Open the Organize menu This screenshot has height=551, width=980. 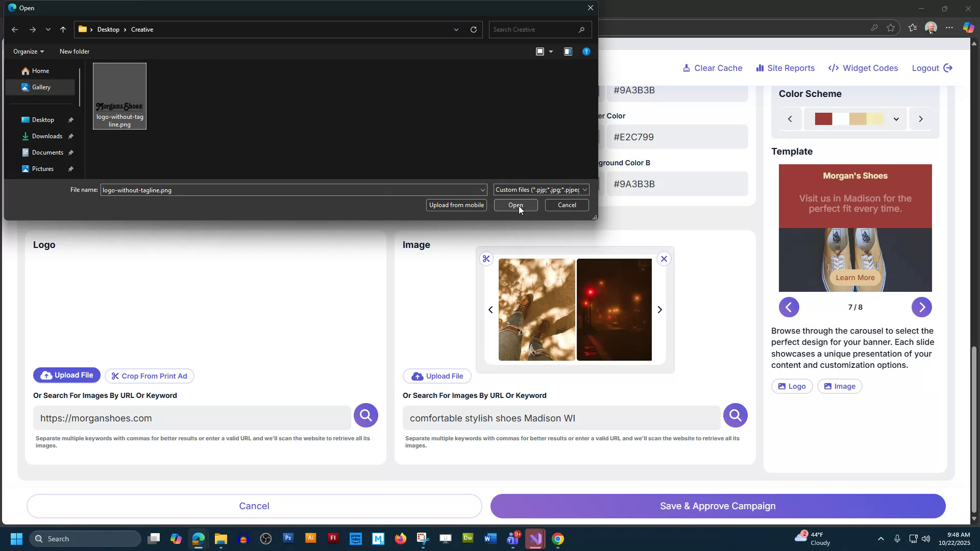pyautogui.click(x=29, y=51)
